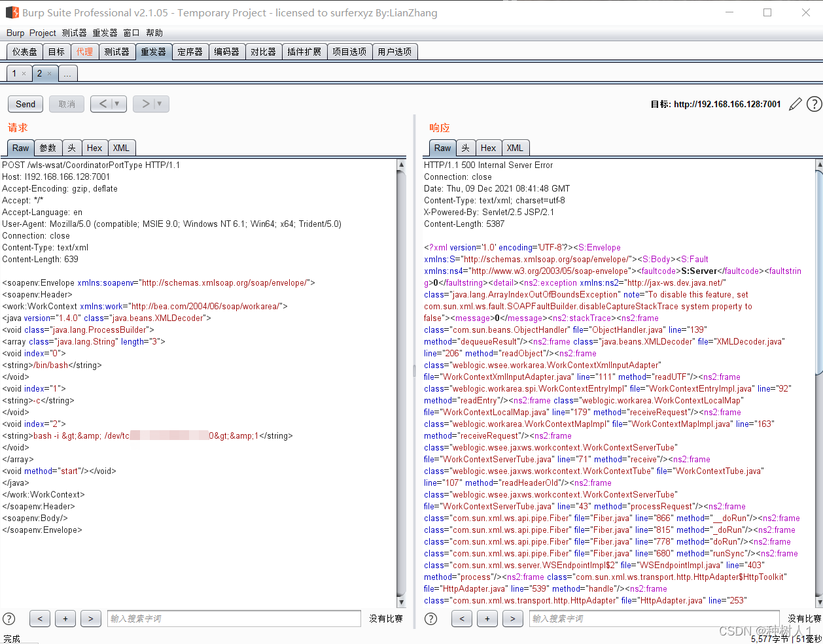Open the 帮助 menu

point(154,33)
